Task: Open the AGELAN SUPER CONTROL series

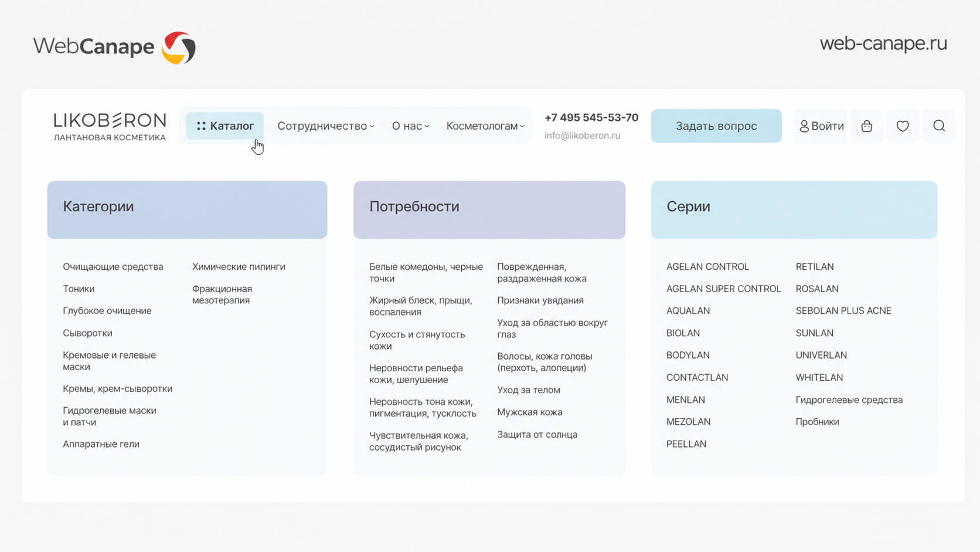Action: point(724,289)
